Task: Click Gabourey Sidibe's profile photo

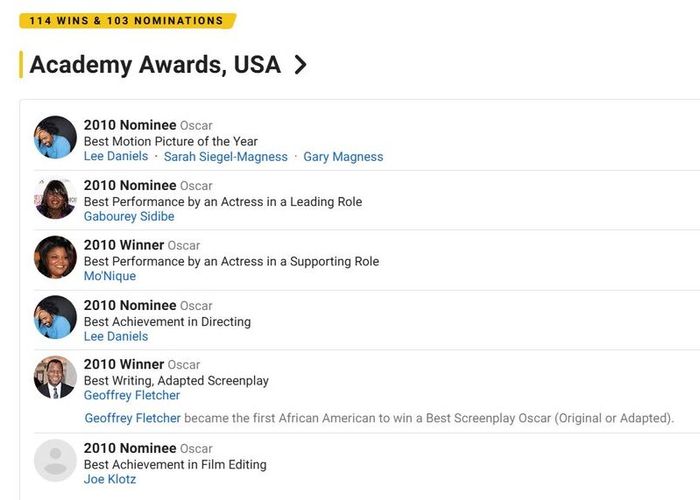Action: (55, 198)
